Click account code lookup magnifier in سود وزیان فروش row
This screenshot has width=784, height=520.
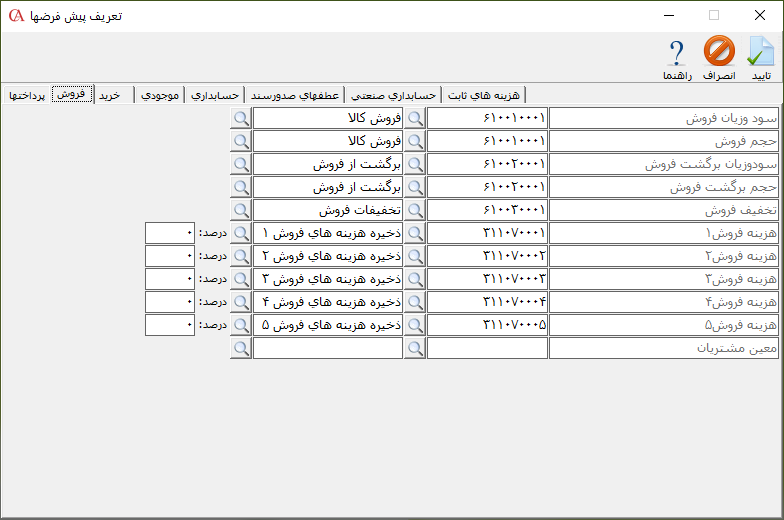415,118
